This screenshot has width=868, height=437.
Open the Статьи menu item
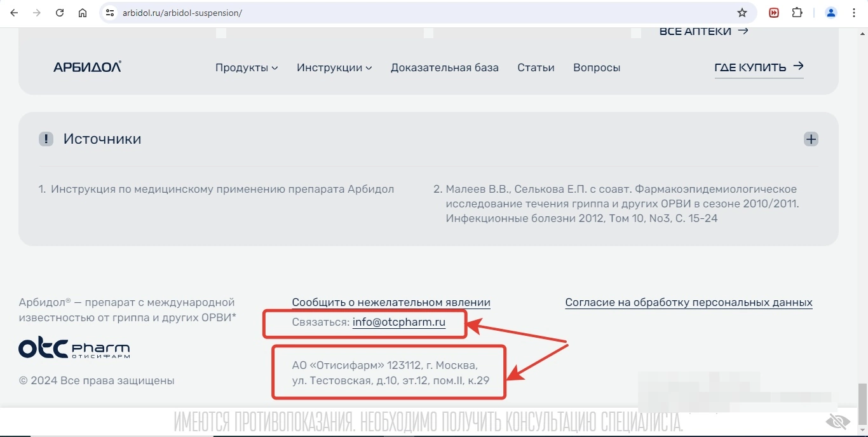coord(536,67)
